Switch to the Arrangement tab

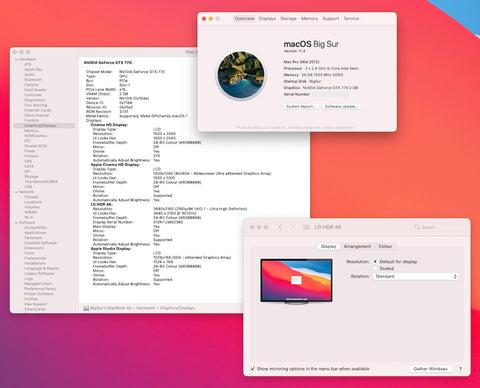357,246
